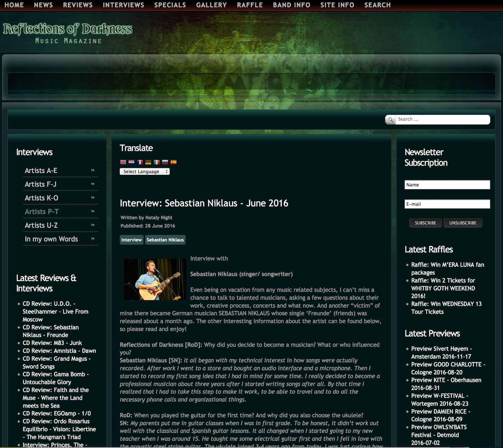503x448 pixels.
Task: Click the SUBSCRIBE button
Action: pyautogui.click(x=425, y=223)
